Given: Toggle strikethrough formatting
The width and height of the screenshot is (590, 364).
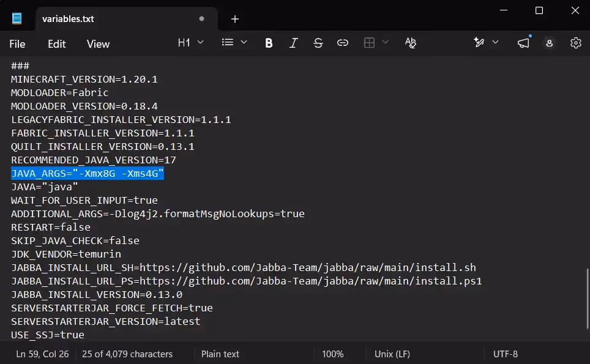Looking at the screenshot, I should [x=318, y=43].
